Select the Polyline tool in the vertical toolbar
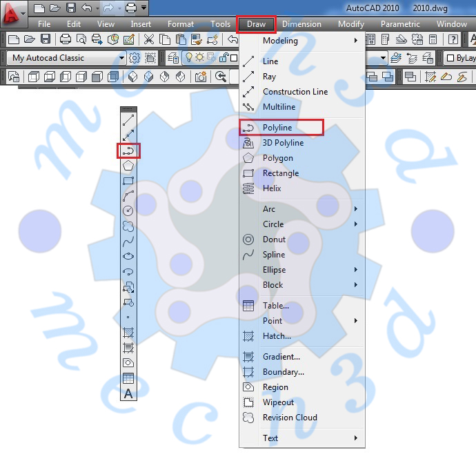 click(128, 150)
